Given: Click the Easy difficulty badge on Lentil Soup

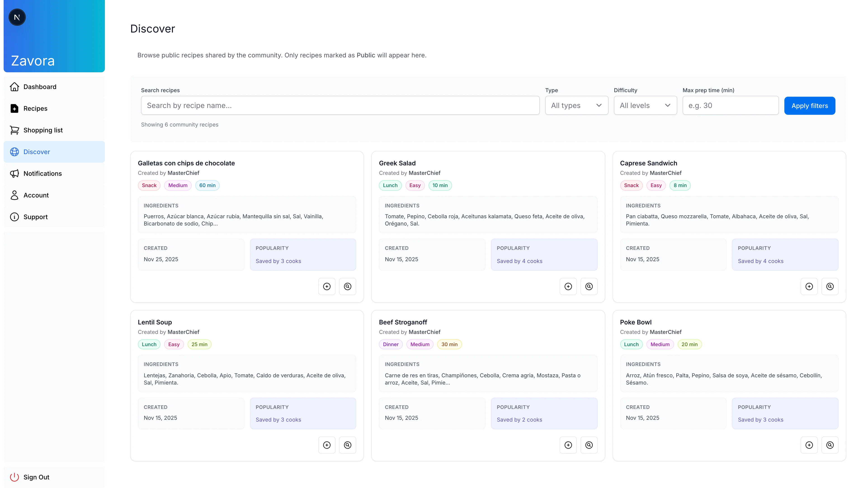Looking at the screenshot, I should [x=174, y=344].
